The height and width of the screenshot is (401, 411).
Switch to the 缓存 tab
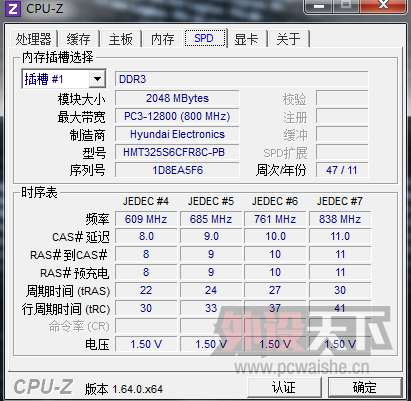coord(78,39)
